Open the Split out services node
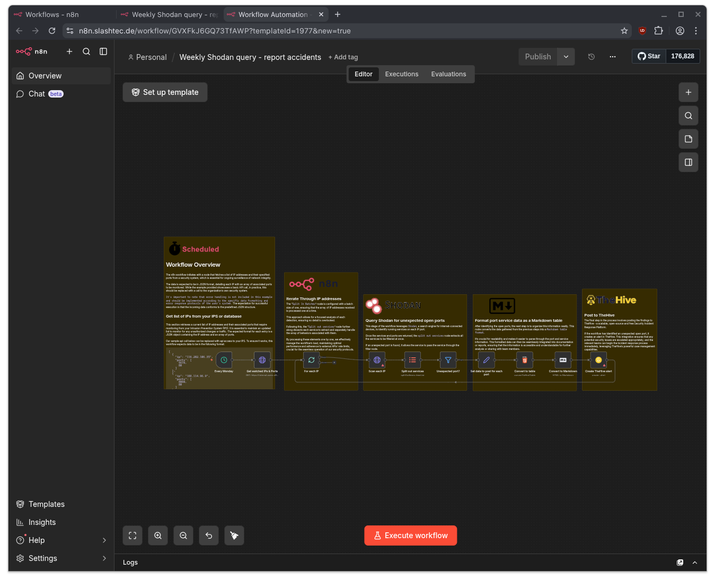This screenshot has width=715, height=588. (412, 360)
